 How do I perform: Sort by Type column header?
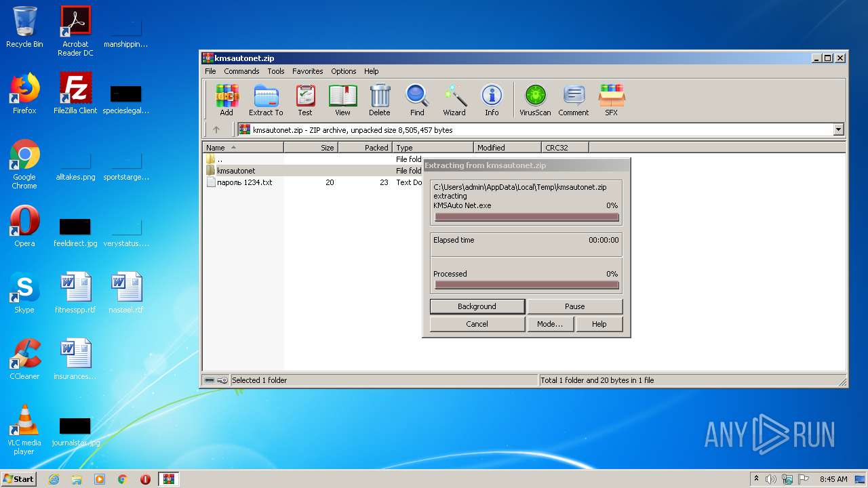433,147
